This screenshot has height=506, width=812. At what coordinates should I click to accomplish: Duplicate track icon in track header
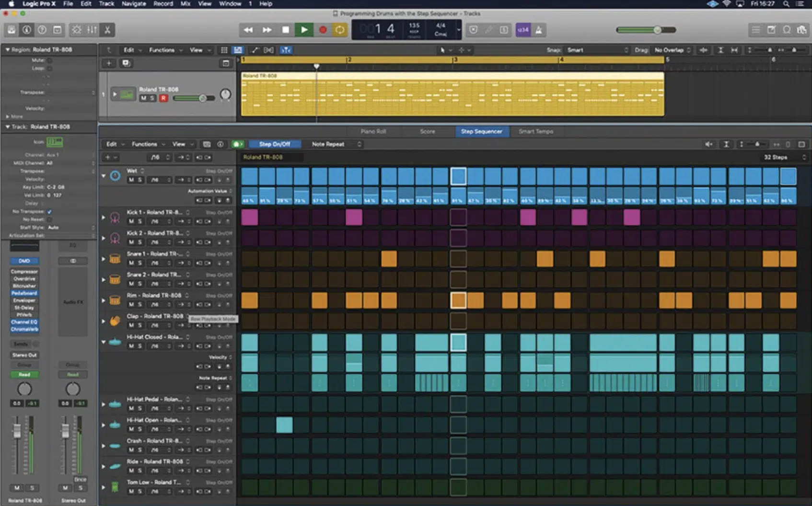pyautogui.click(x=126, y=63)
